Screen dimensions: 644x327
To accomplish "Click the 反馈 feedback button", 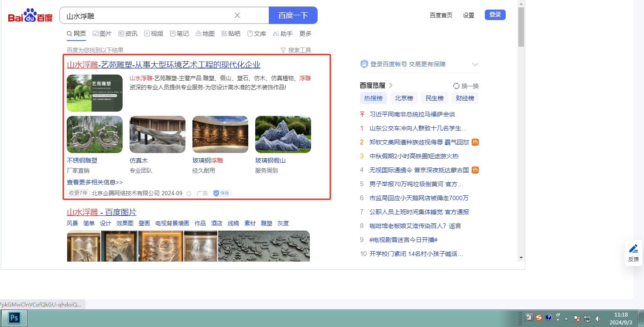I will click(634, 253).
